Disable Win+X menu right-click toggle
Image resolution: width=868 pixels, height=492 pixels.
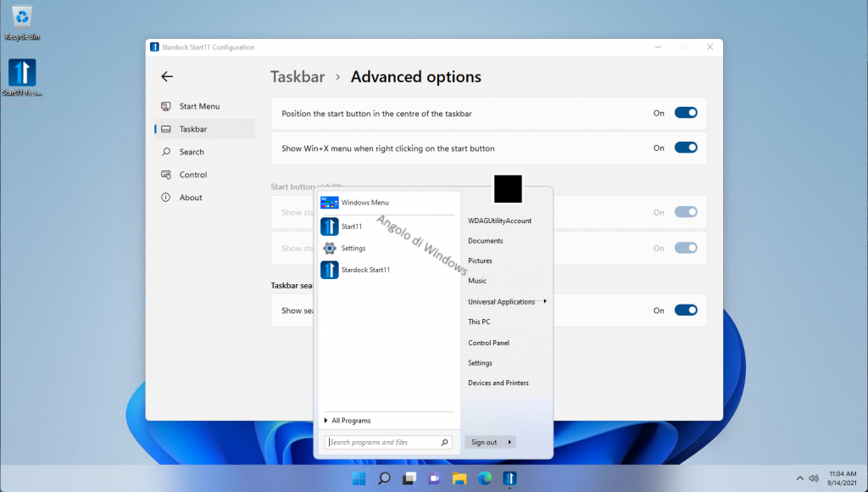(685, 148)
